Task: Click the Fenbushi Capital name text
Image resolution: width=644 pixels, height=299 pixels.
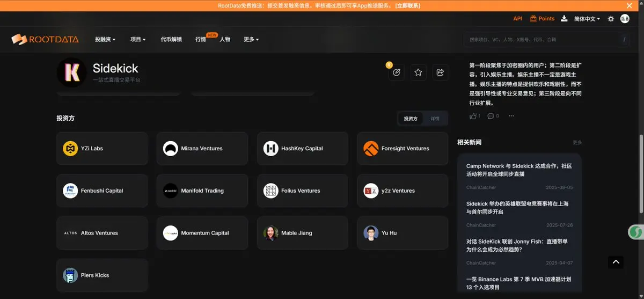Action: pyautogui.click(x=102, y=191)
